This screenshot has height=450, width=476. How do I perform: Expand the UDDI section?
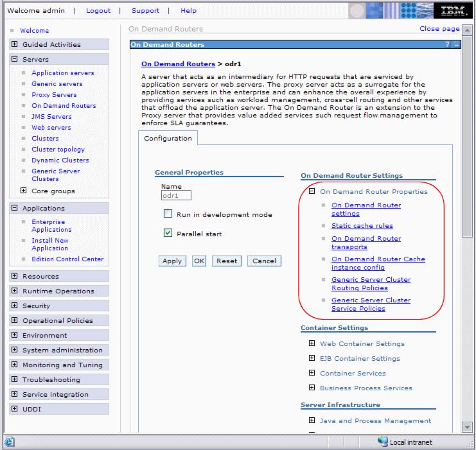(x=14, y=409)
